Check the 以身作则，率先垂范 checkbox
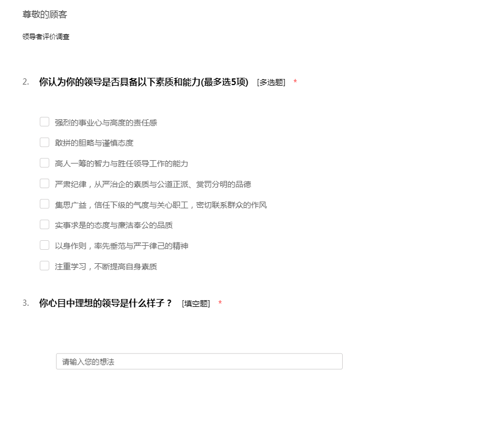Image resolution: width=504 pixels, height=448 pixels. 44,245
